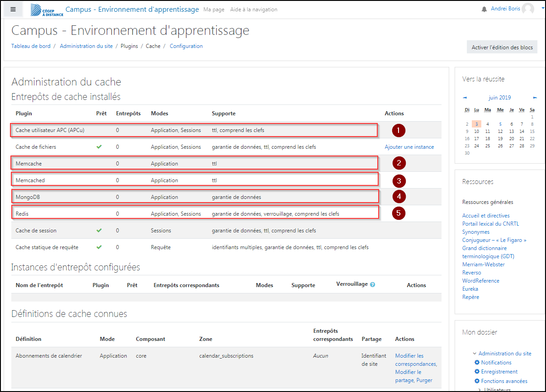This screenshot has width=546, height=392.
Task: Open Tableau de bord breadcrumb link
Action: click(31, 46)
